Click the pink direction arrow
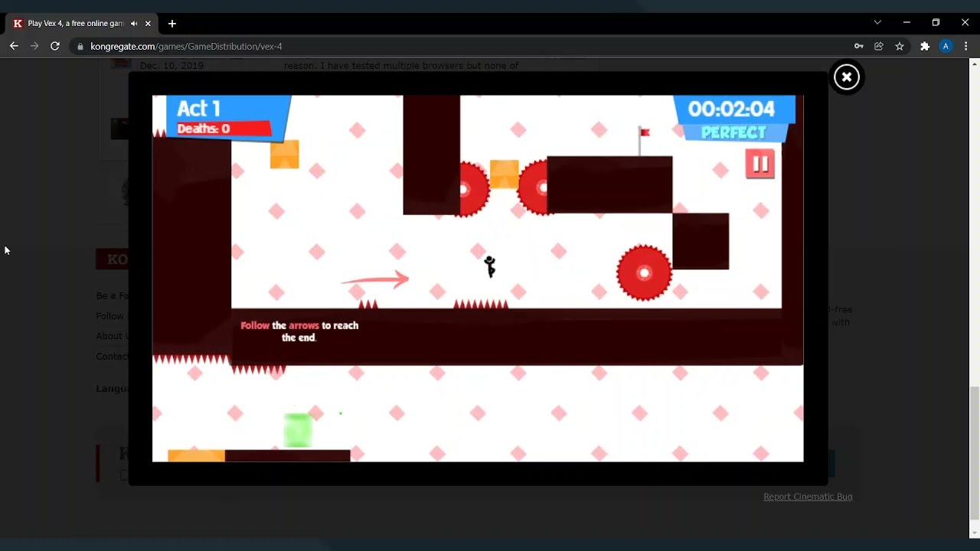Screen dimensions: 980x551 (375, 279)
